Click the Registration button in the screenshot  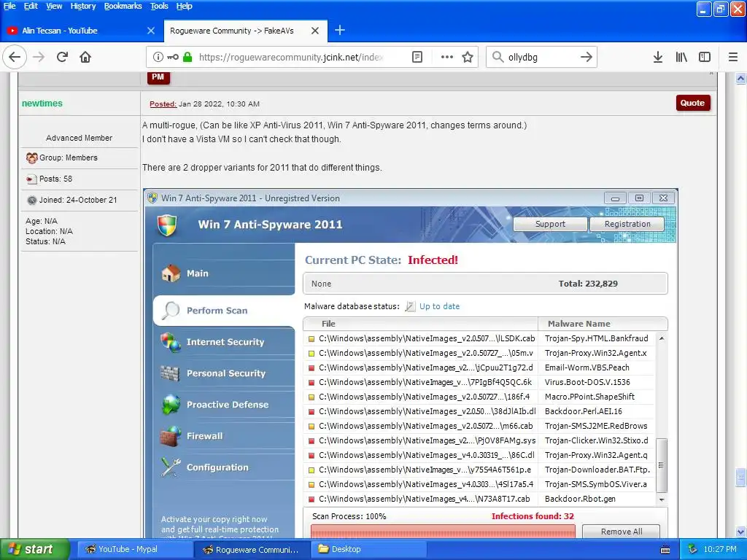click(x=627, y=224)
